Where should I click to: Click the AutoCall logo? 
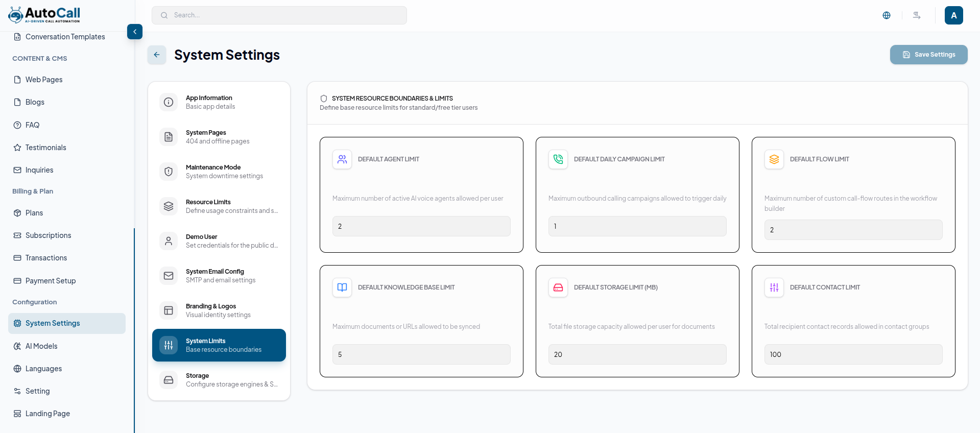(44, 15)
